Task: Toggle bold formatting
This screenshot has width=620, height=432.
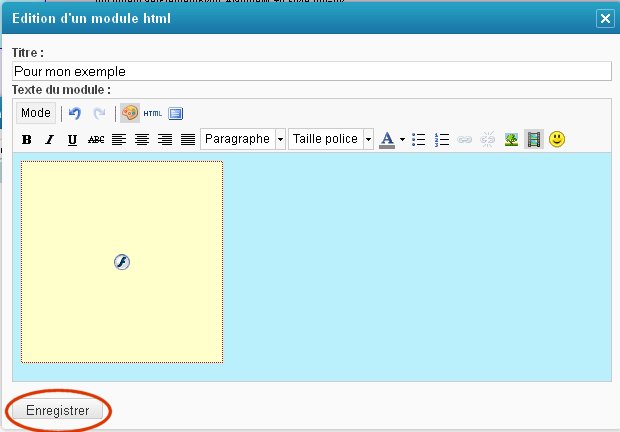Action: 27,140
